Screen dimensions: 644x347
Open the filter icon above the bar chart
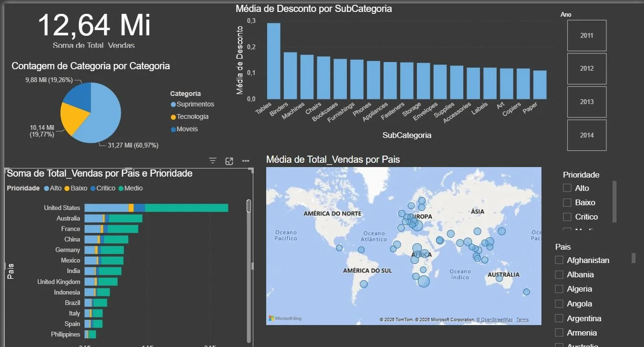click(213, 161)
